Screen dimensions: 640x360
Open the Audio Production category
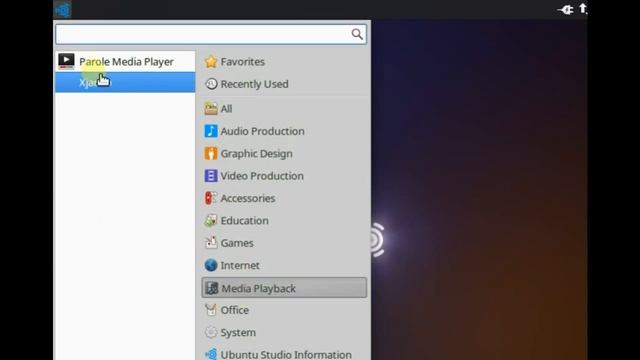coord(284,131)
